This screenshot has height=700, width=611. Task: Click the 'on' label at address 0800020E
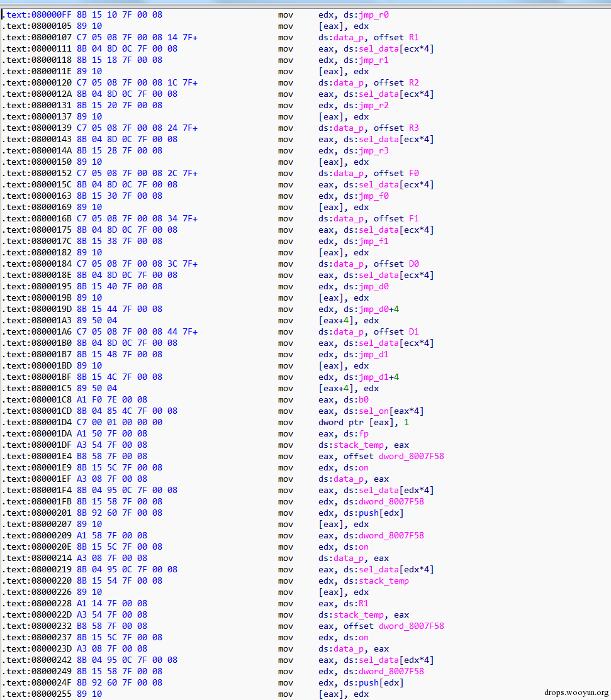[x=364, y=547]
